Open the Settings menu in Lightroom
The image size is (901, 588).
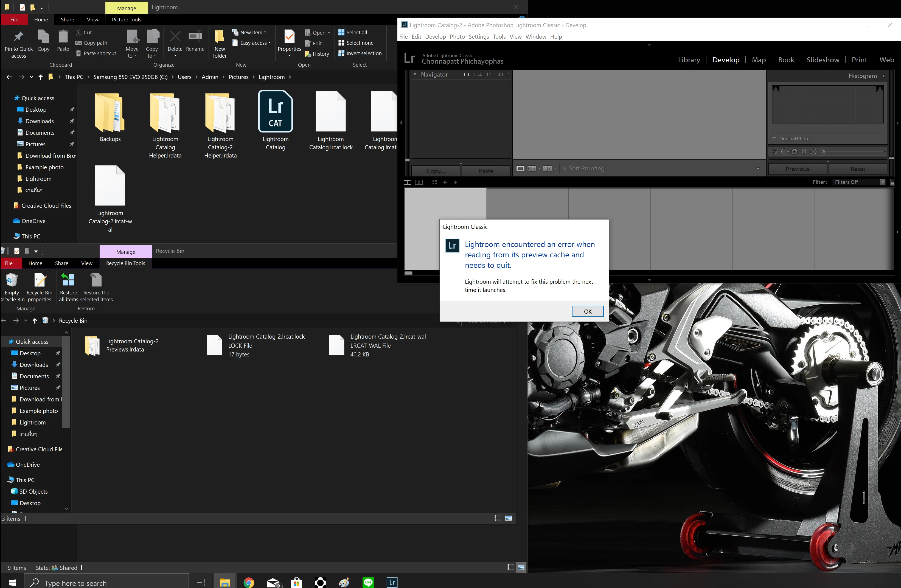click(479, 37)
